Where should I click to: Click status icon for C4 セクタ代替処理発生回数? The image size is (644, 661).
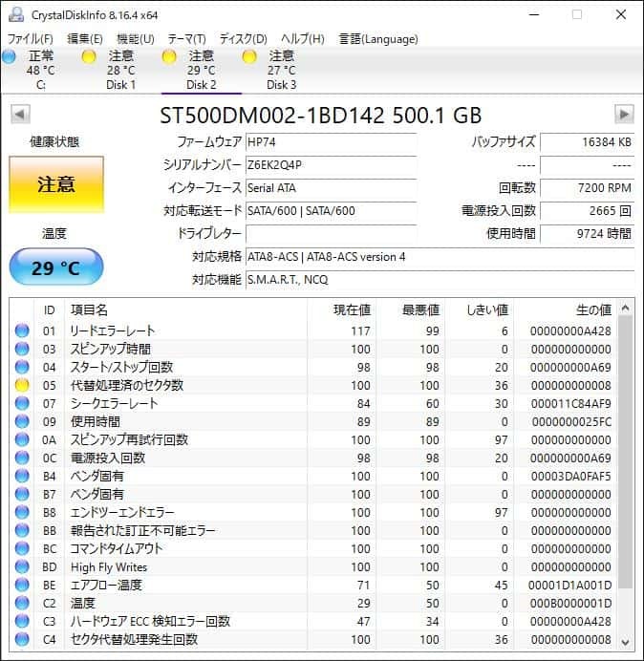[22, 639]
